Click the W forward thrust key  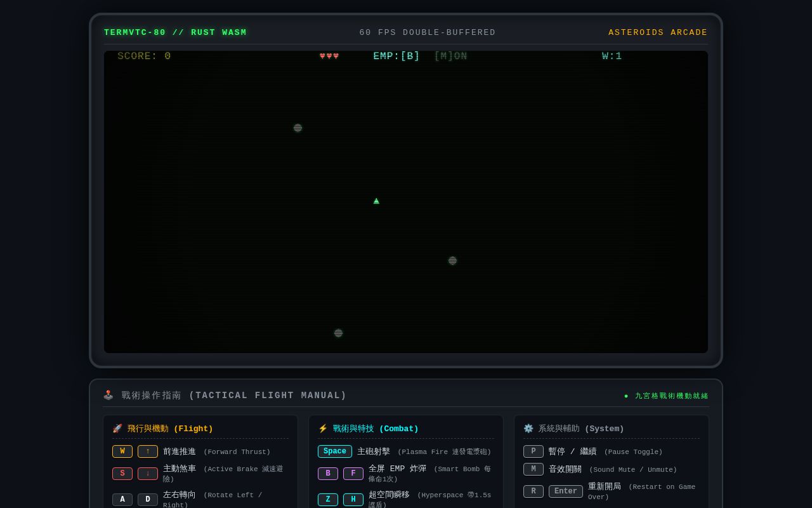pos(122,451)
